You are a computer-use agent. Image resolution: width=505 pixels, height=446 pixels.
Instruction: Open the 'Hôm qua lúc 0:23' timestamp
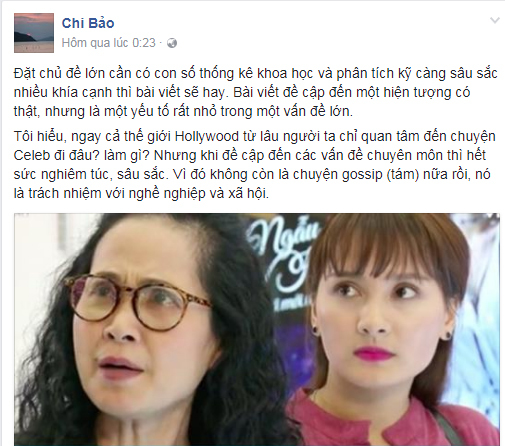tap(109, 43)
